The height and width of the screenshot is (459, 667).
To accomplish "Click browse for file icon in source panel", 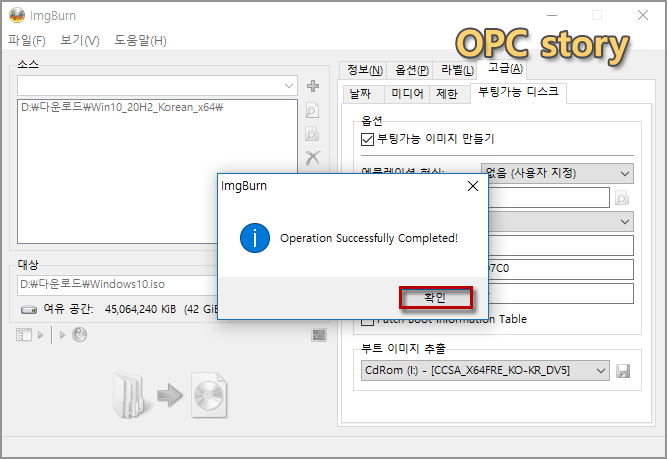I will tap(313, 111).
